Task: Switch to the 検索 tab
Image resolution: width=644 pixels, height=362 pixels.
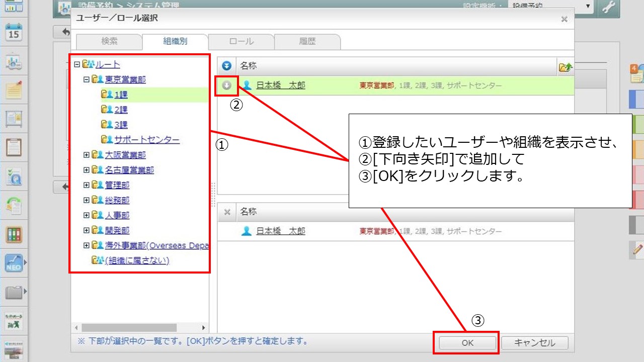Action: coord(109,42)
